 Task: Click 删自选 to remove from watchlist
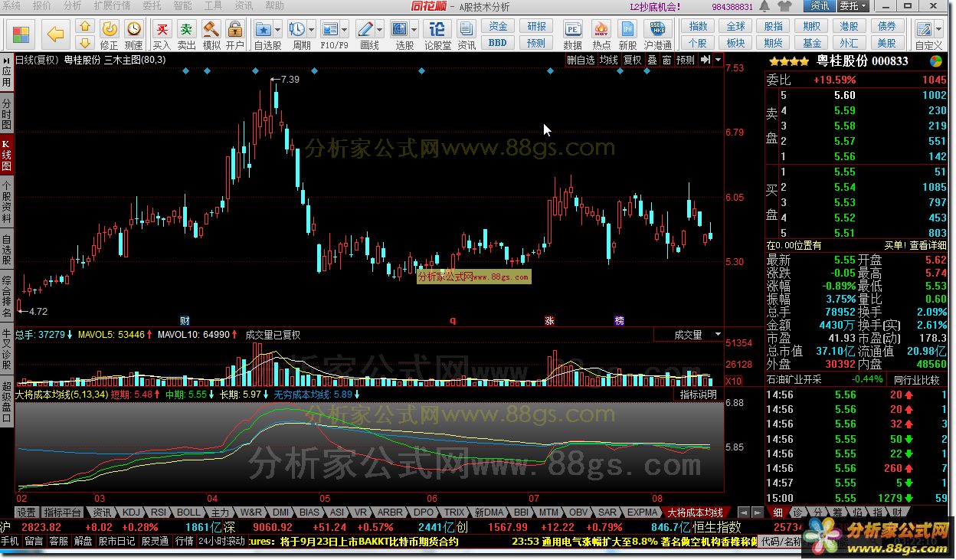(x=581, y=60)
